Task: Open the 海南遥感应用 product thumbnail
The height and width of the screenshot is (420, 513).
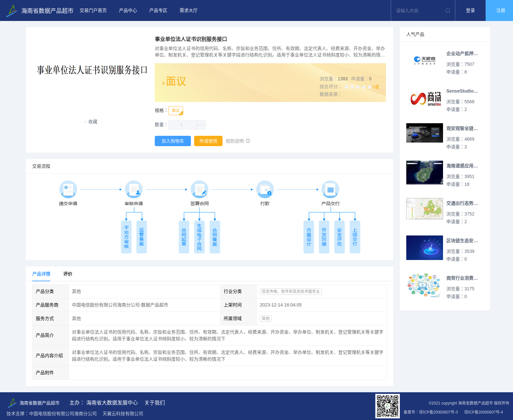Action: (x=425, y=173)
